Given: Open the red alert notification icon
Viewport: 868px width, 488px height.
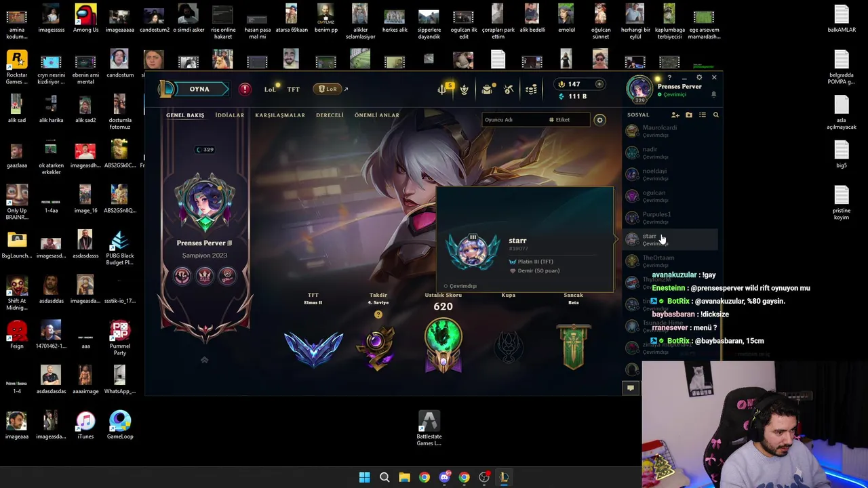Looking at the screenshot, I should coord(245,89).
